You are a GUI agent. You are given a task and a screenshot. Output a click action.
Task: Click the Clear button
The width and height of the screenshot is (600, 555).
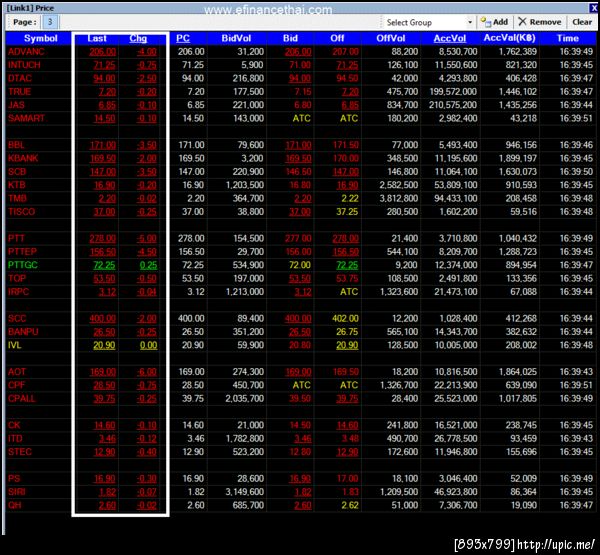tap(582, 22)
